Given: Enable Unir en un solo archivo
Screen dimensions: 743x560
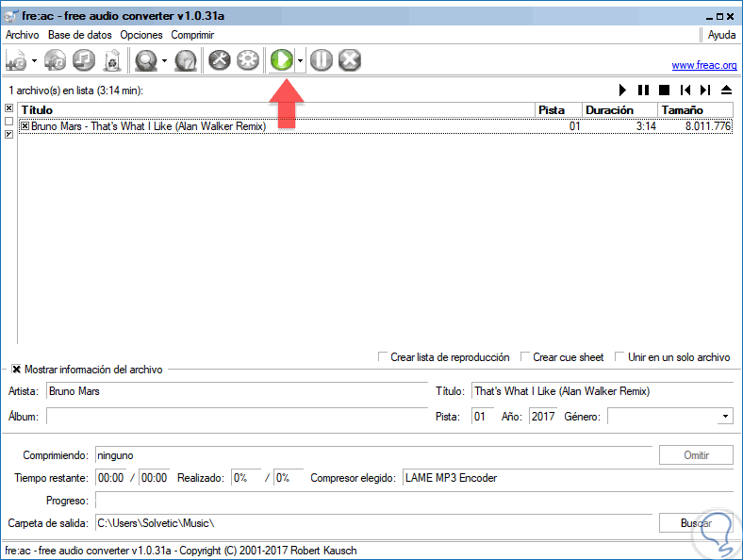Looking at the screenshot, I should [619, 356].
